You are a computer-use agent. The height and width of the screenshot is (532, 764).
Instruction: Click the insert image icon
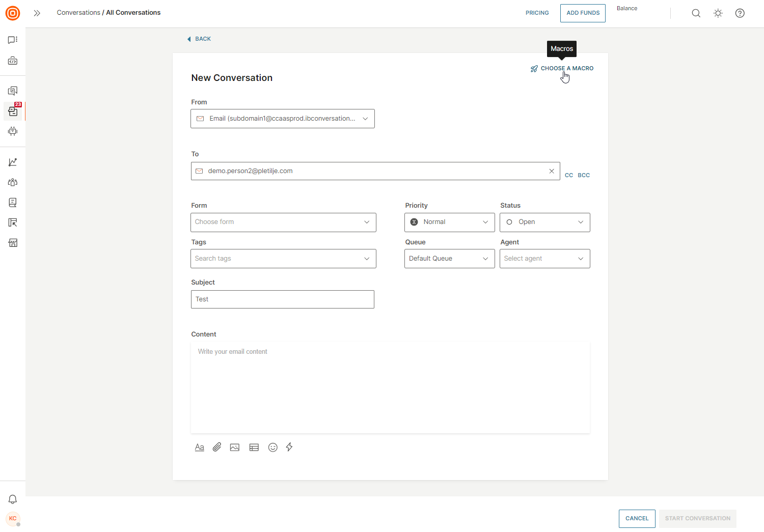pyautogui.click(x=235, y=447)
